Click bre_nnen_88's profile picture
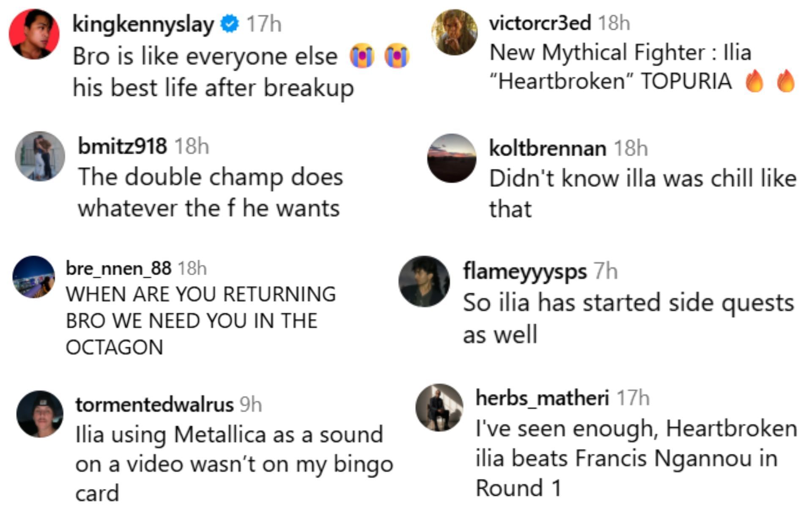 (34, 276)
